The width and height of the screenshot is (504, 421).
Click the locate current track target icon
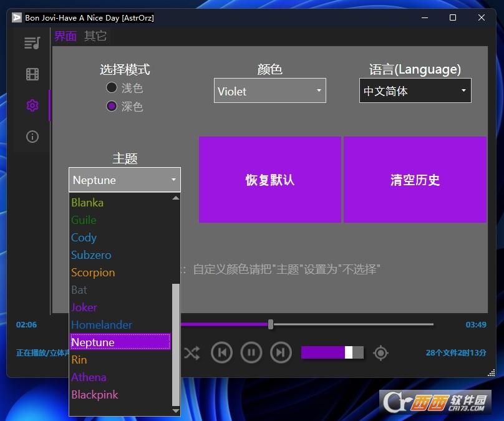tap(380, 353)
